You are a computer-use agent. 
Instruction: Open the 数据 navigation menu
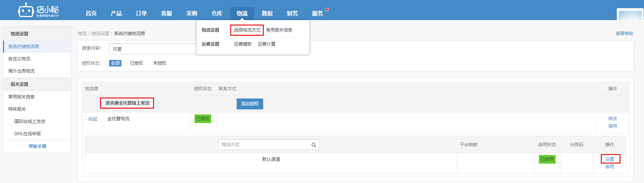267,13
